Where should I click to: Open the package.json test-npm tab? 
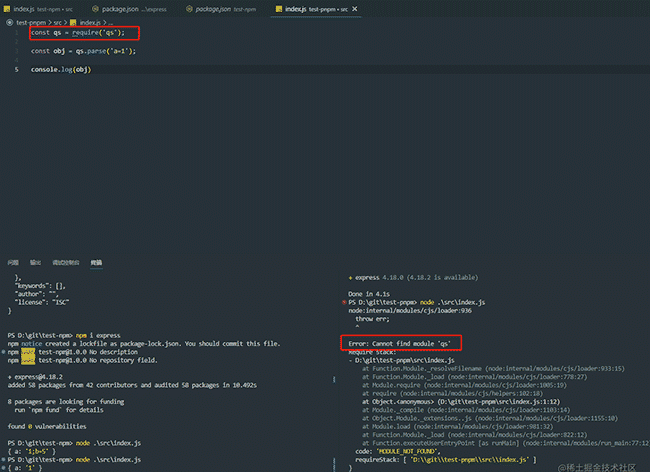(222, 9)
